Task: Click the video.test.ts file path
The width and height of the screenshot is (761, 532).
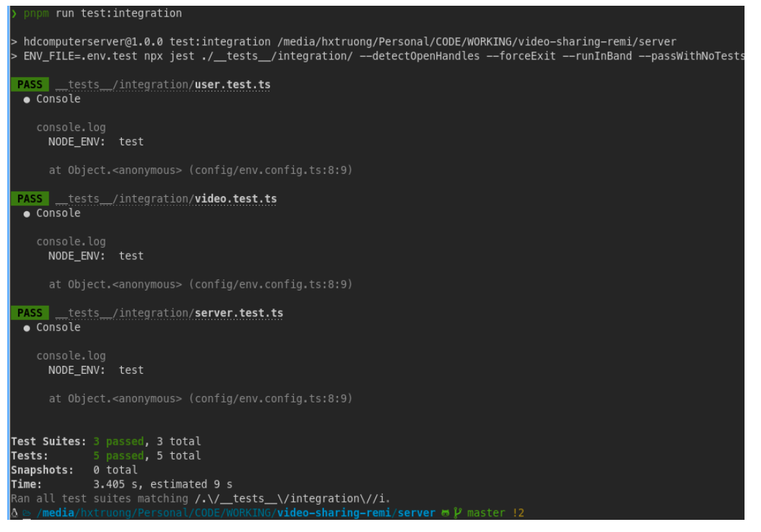Action: pyautogui.click(x=166, y=199)
